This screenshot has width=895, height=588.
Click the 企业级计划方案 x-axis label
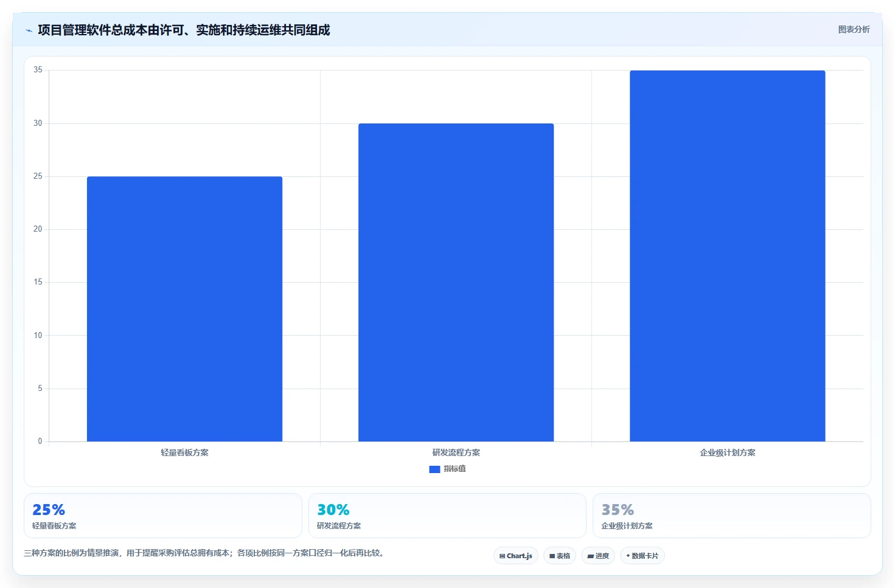click(727, 452)
